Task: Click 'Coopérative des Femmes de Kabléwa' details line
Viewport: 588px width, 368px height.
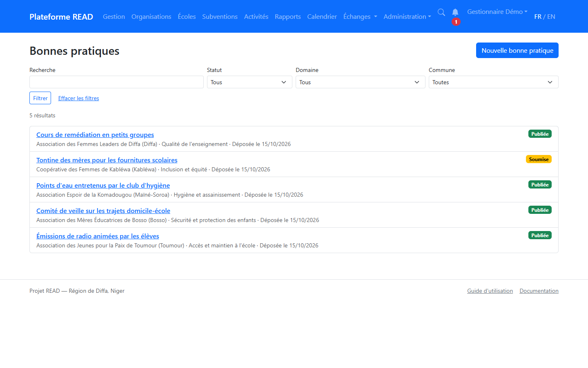Action: coord(153,170)
